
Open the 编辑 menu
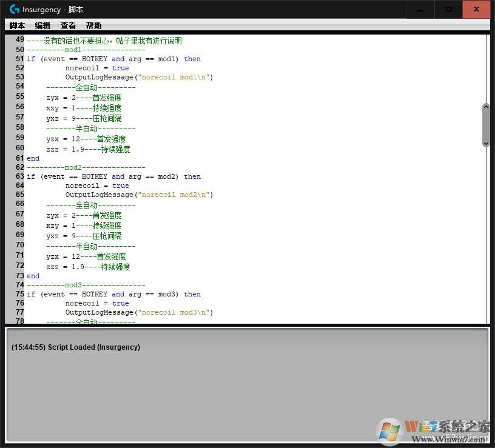[x=42, y=25]
